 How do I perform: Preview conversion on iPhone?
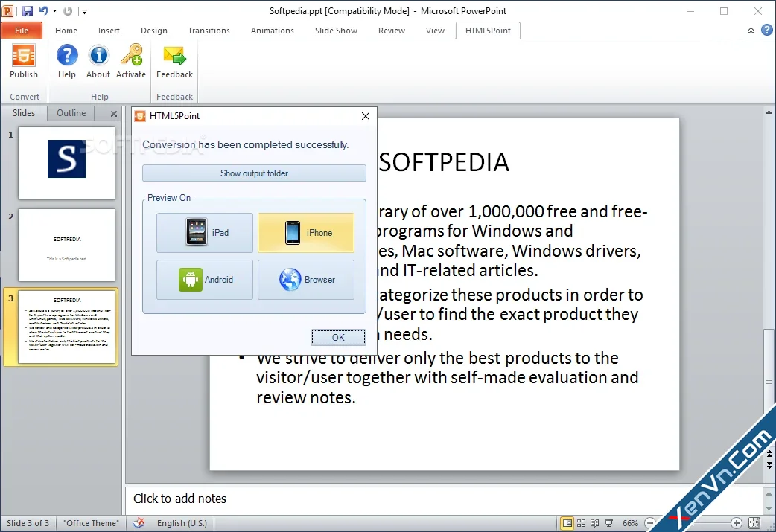(x=305, y=232)
